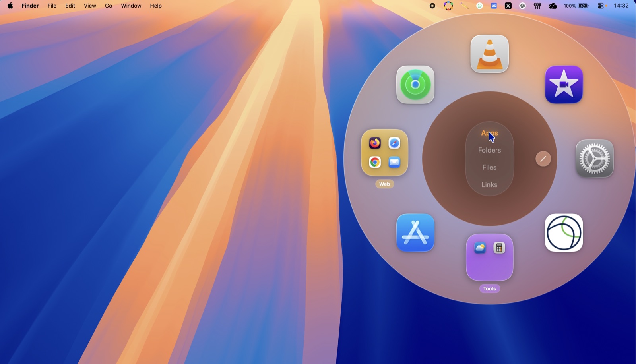The image size is (636, 364).
Task: Launch iMovie from the radial menu
Action: click(x=564, y=85)
